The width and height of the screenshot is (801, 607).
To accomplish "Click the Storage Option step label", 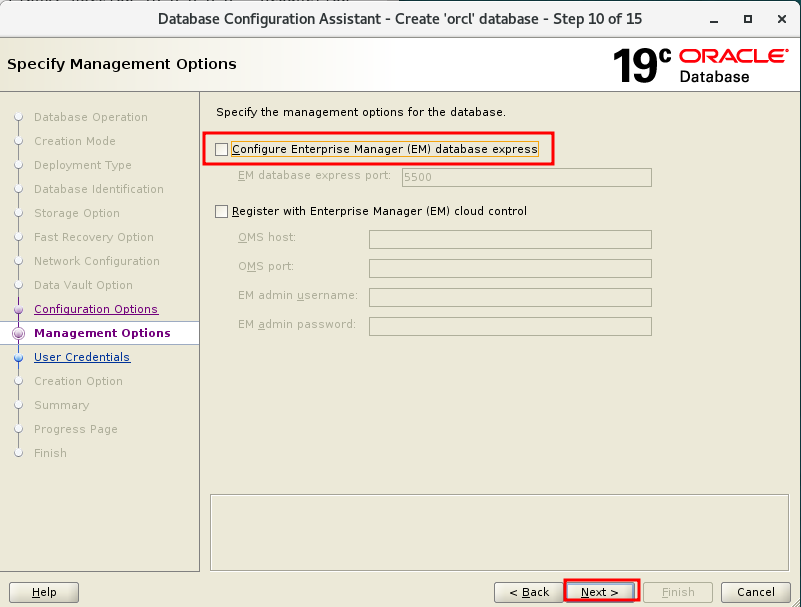I will pos(77,213).
